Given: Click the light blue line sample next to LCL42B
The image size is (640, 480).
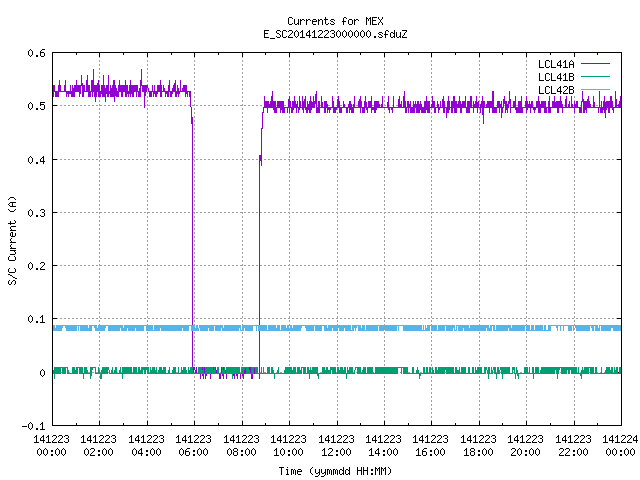Looking at the screenshot, I should pos(595,90).
